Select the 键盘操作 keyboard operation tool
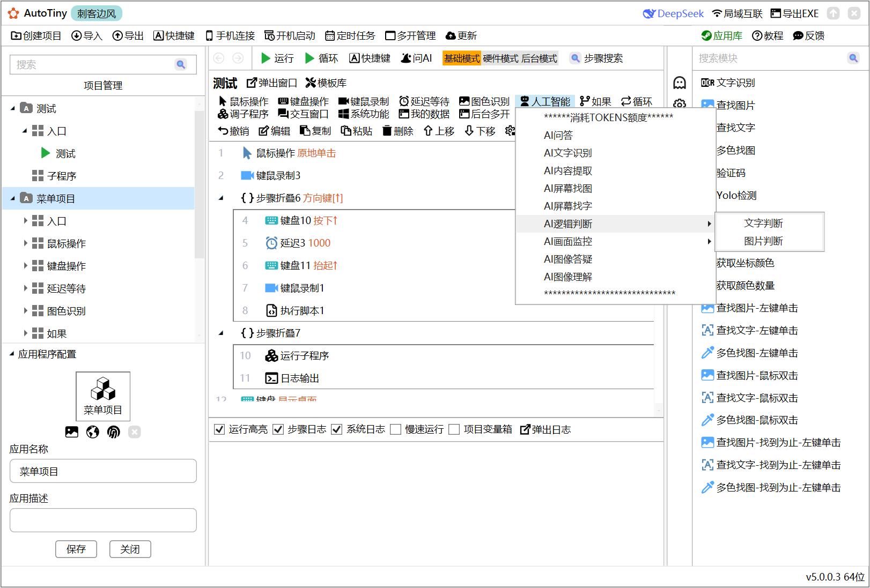The height and width of the screenshot is (588, 870). coord(304,101)
